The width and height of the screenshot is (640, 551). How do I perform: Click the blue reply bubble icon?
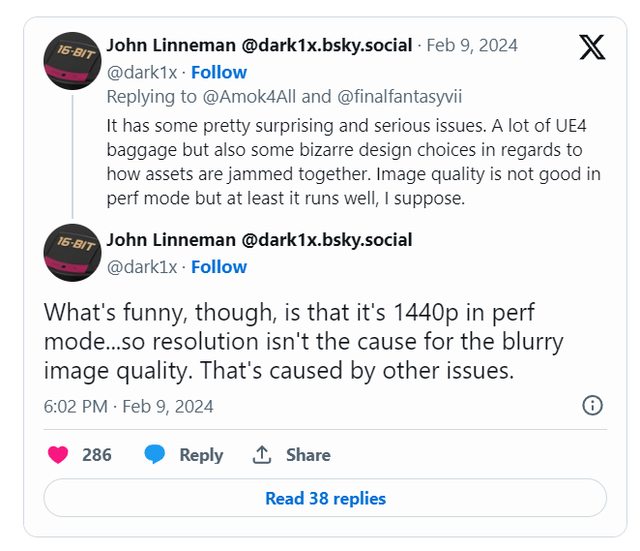[154, 455]
